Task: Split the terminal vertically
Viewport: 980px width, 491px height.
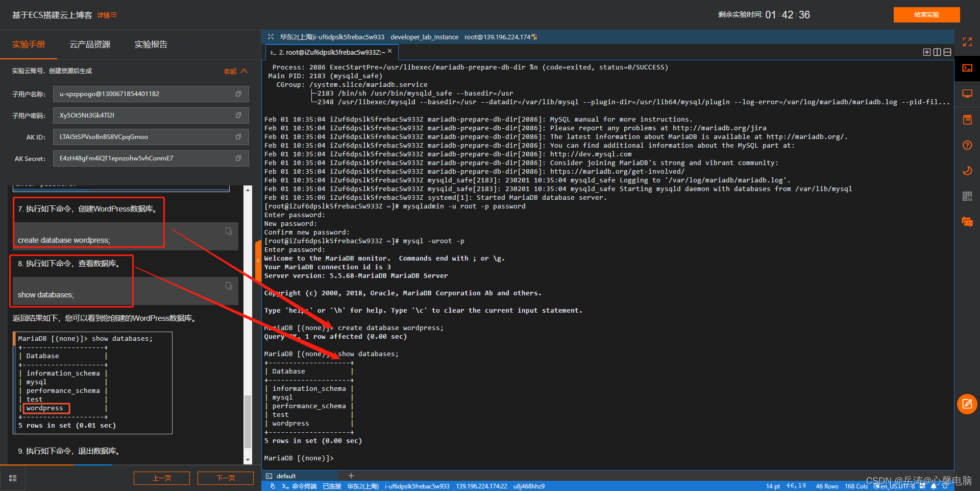Action: (937, 52)
